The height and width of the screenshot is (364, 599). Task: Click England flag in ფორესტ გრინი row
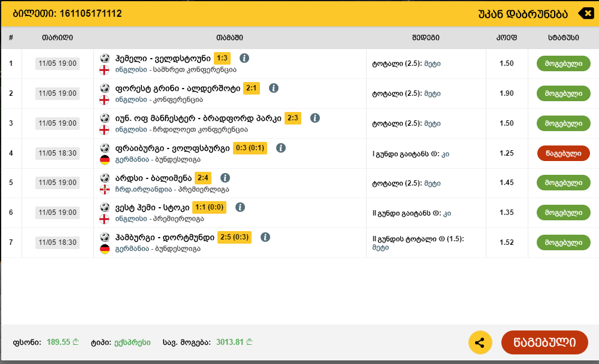104,100
